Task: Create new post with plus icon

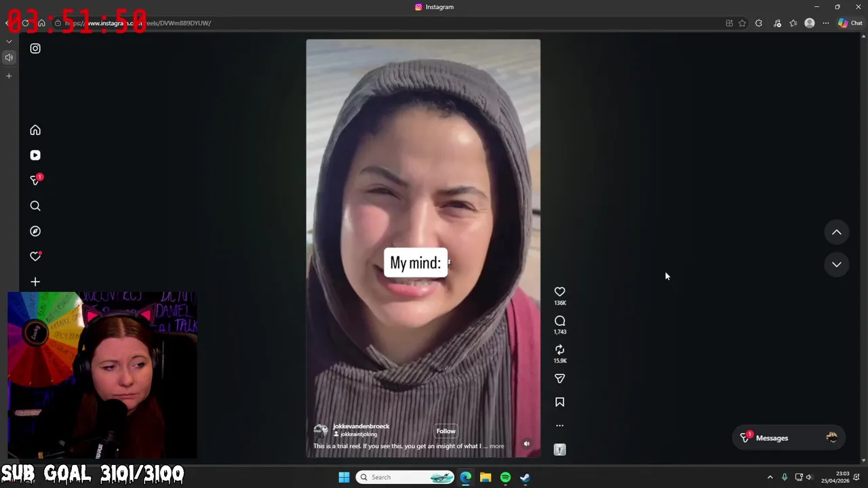Action: [x=35, y=282]
